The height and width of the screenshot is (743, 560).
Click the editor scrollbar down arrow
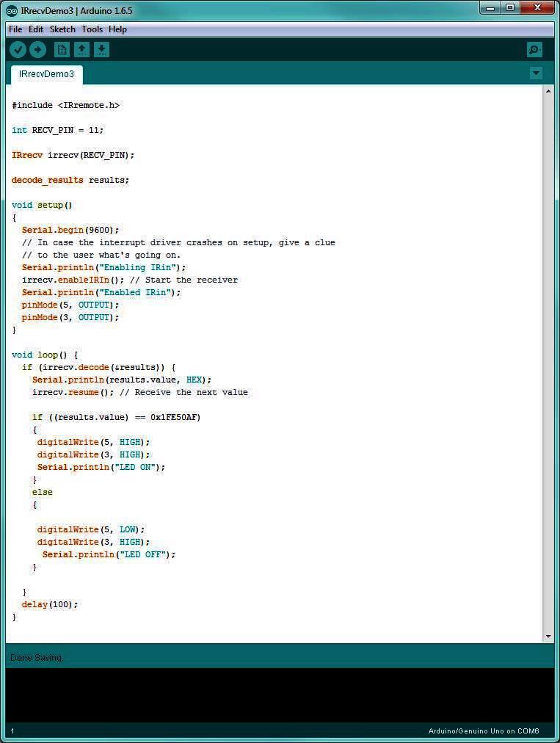pyautogui.click(x=548, y=637)
